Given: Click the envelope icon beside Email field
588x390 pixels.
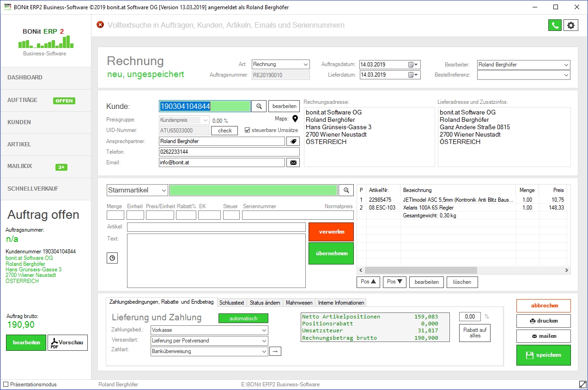Looking at the screenshot, I should click(293, 162).
